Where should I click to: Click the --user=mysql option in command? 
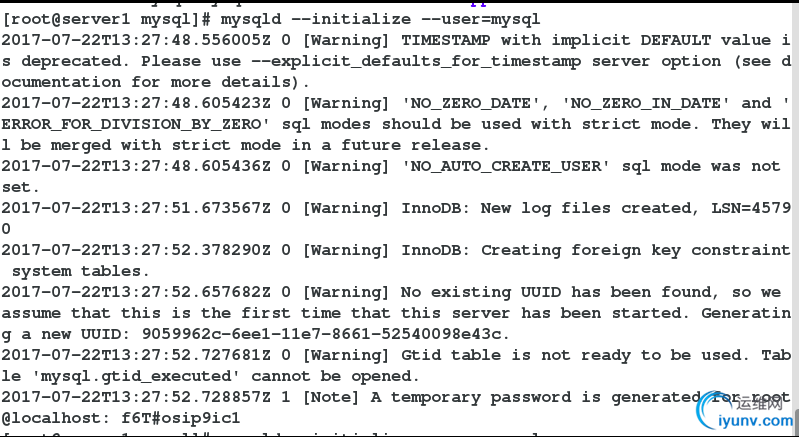(481, 19)
